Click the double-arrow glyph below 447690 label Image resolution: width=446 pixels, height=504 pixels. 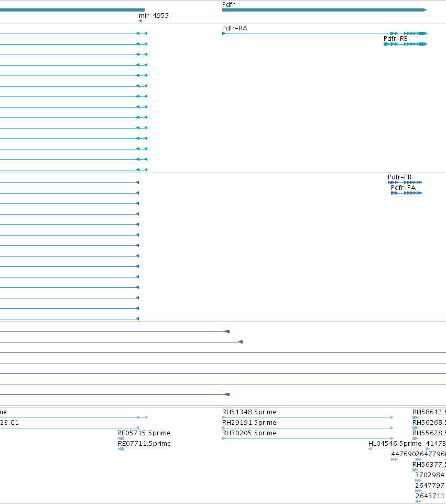click(394, 459)
